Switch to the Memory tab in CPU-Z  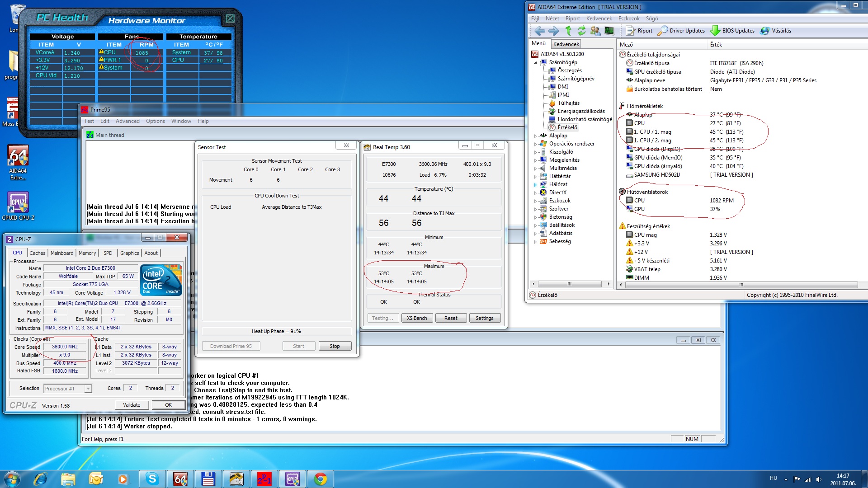pos(87,253)
